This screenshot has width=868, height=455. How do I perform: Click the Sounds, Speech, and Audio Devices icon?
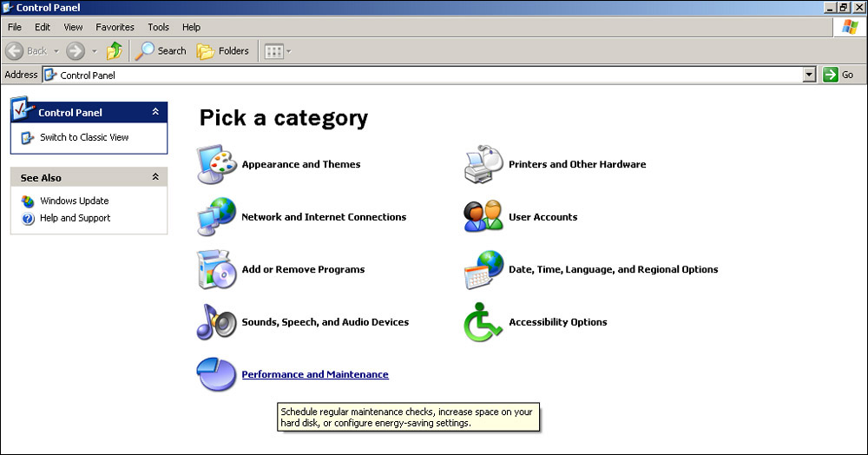[x=216, y=322]
